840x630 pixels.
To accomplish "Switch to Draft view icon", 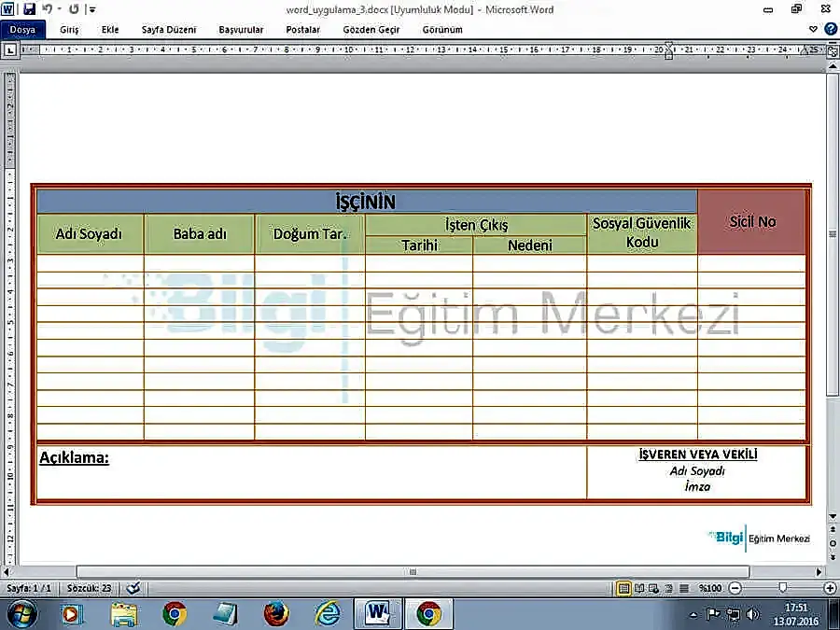I will (684, 588).
